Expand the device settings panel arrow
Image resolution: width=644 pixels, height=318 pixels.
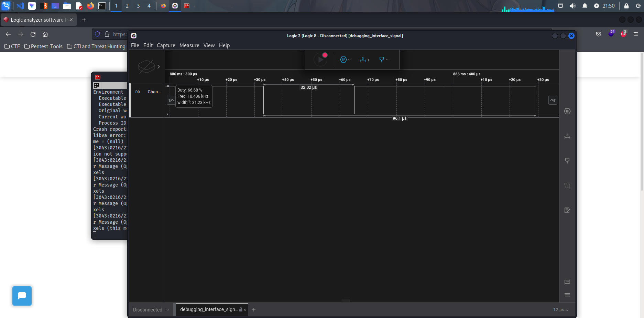159,67
